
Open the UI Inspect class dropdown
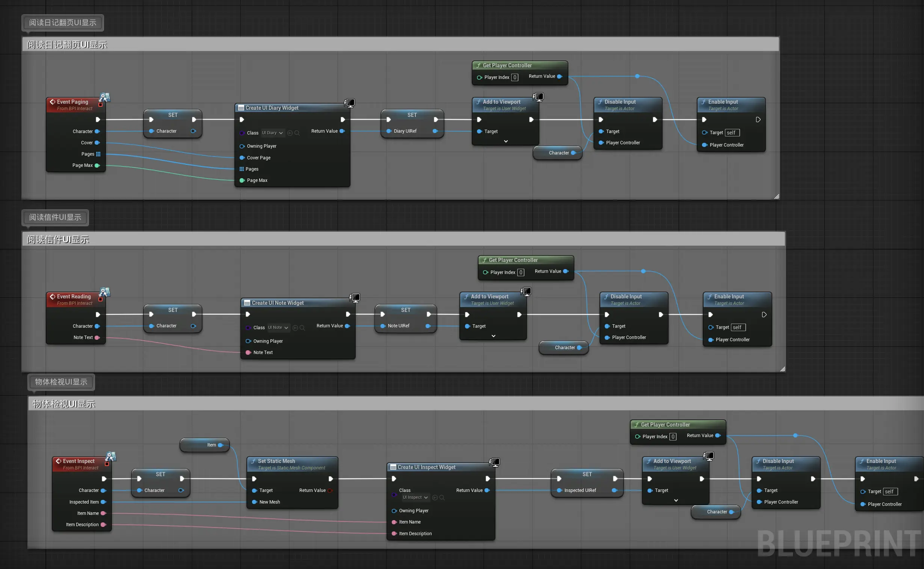[415, 498]
